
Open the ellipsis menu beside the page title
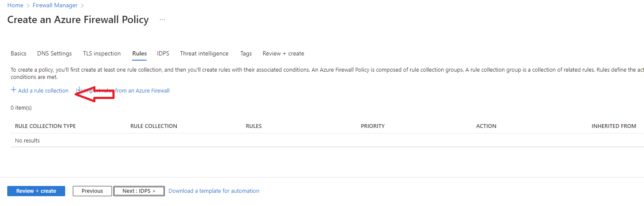[x=162, y=20]
